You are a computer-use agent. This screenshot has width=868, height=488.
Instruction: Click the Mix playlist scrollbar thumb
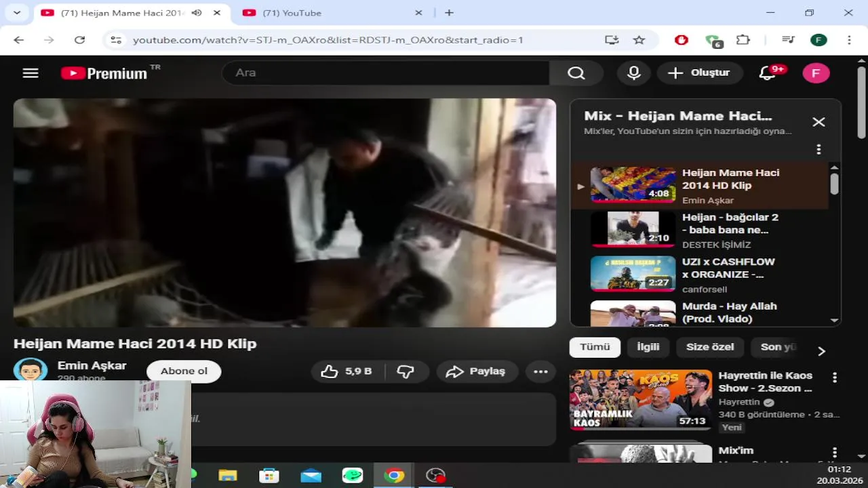(x=834, y=183)
